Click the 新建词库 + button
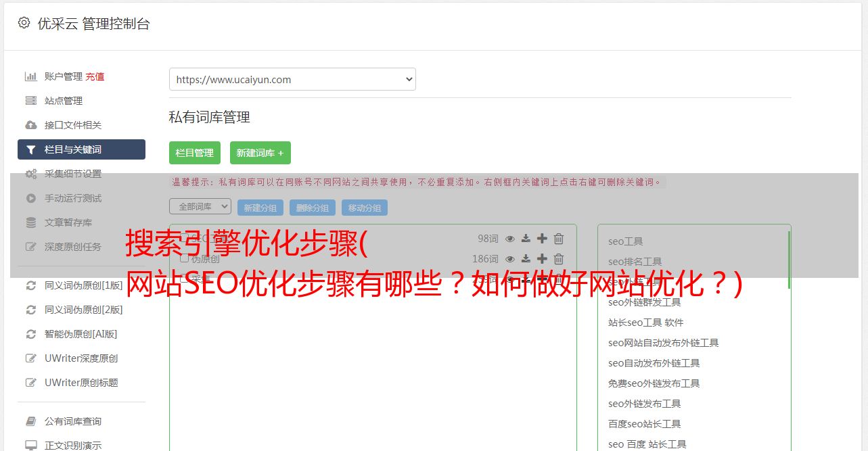Viewport: 868px width, 451px height. 260,153
